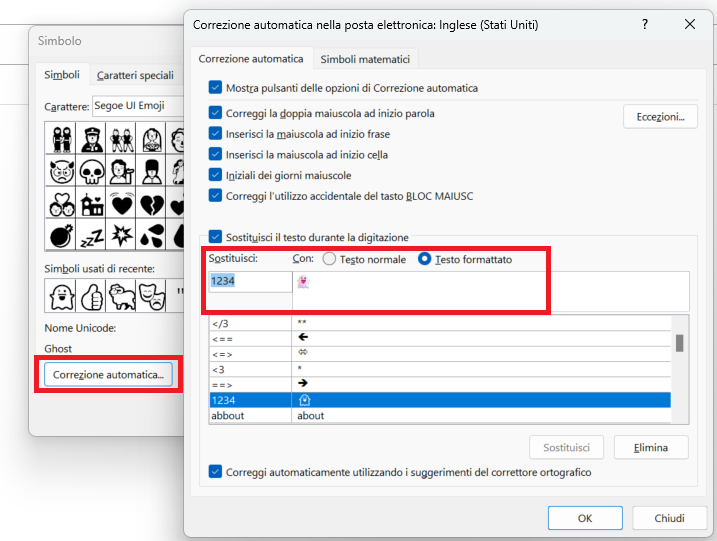Open help with the question mark button

645,24
